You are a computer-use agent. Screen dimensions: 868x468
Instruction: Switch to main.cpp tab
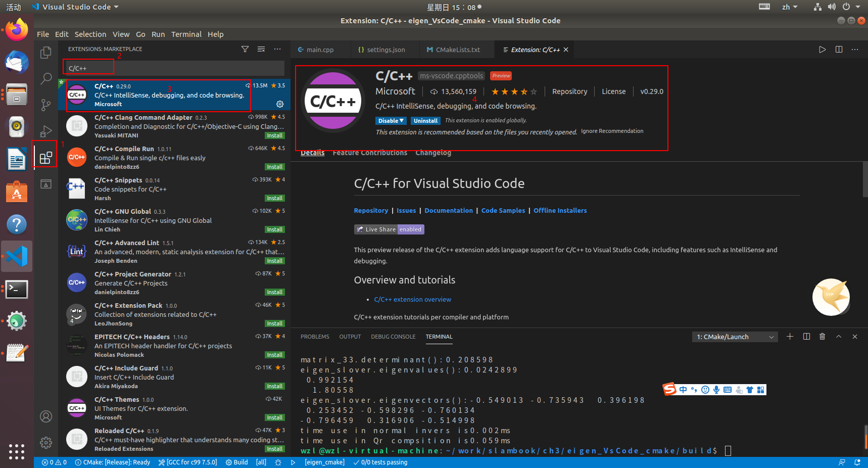(320, 50)
